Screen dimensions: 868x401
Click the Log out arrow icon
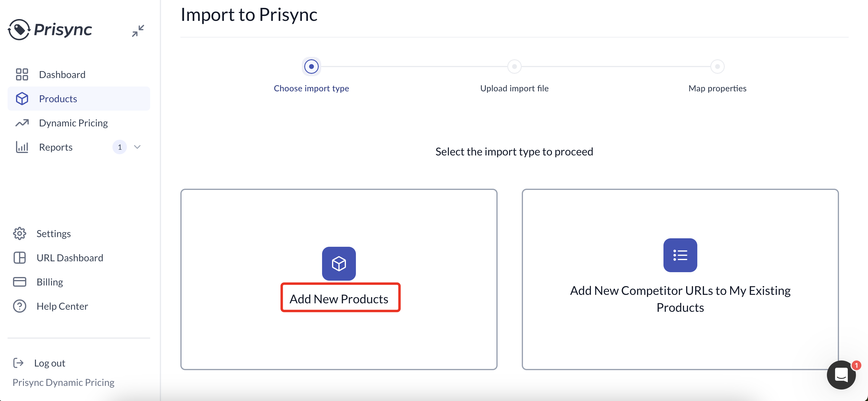pos(18,363)
